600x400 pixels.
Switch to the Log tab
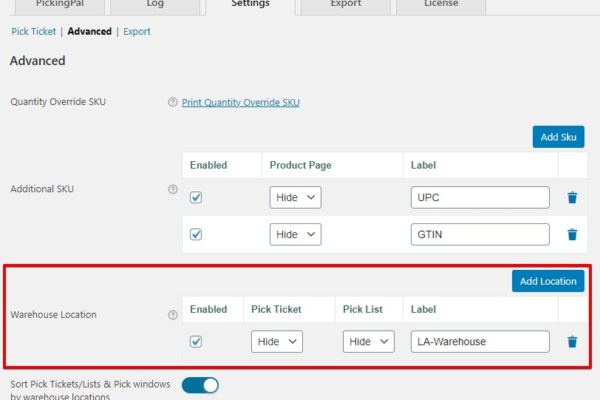[155, 5]
